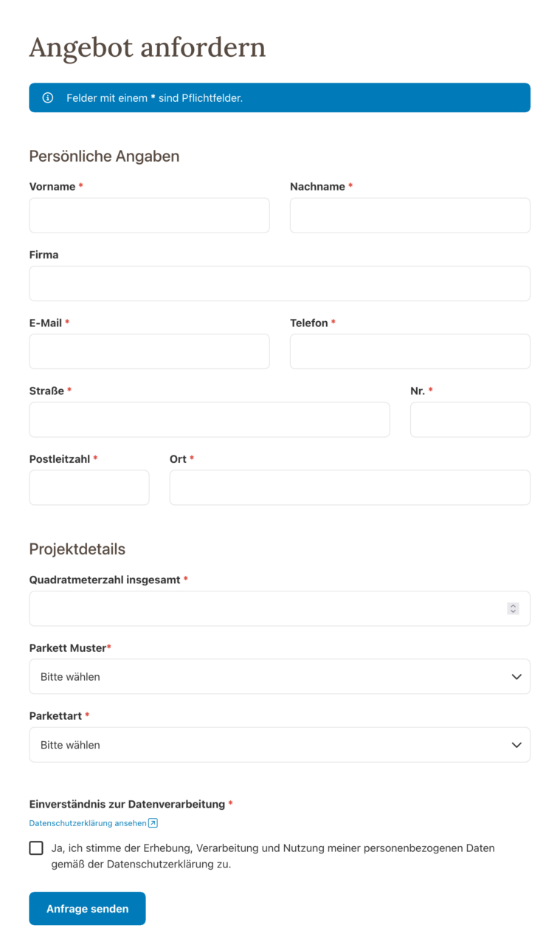This screenshot has width=560, height=945.
Task: Click the external link icon beside Datenschutzerklärung ansehen
Action: pyautogui.click(x=153, y=823)
